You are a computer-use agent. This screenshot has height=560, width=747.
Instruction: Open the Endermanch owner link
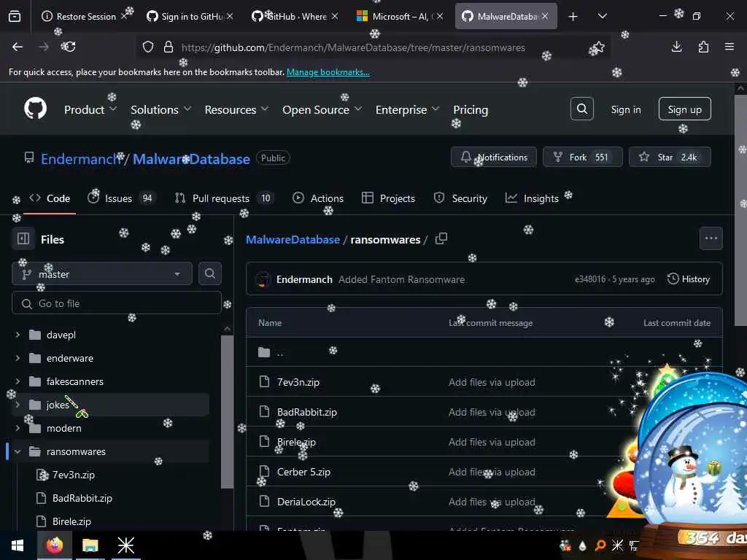(x=80, y=158)
